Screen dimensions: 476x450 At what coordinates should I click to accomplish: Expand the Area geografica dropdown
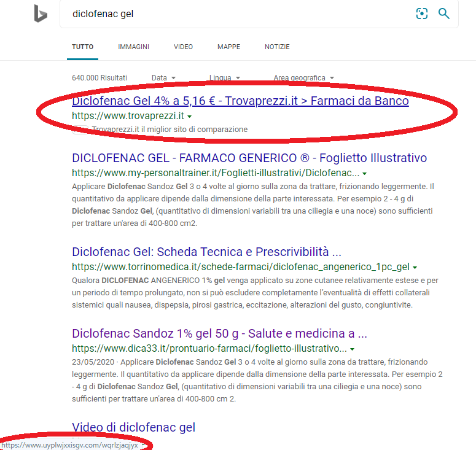tap(303, 78)
